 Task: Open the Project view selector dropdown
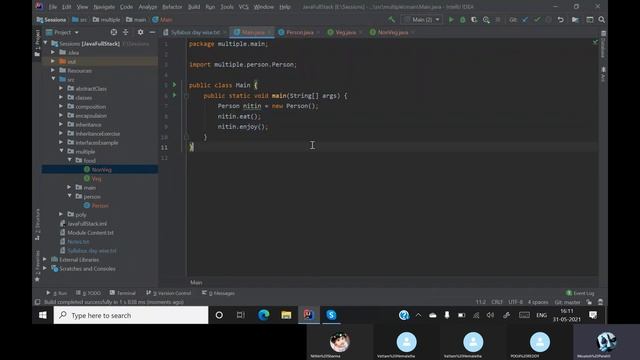[x=62, y=32]
